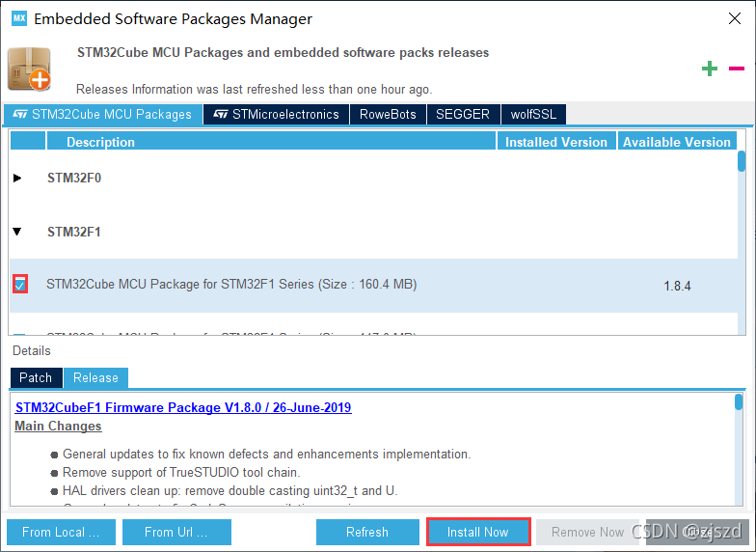Click the package box icon with plus
The height and width of the screenshot is (552, 756).
(29, 69)
